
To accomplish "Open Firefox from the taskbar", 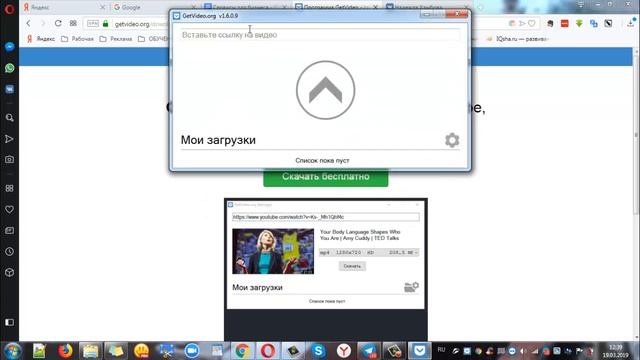I will coord(65,351).
